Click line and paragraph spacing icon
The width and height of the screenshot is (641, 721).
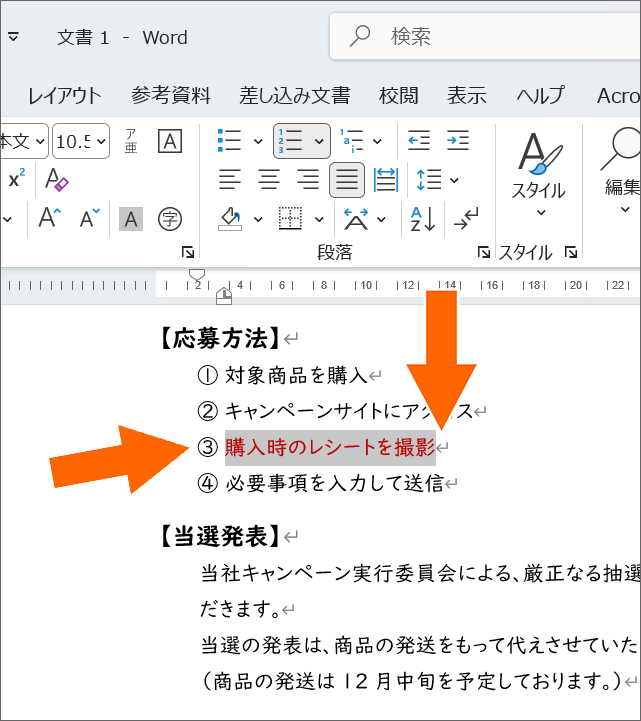[429, 180]
